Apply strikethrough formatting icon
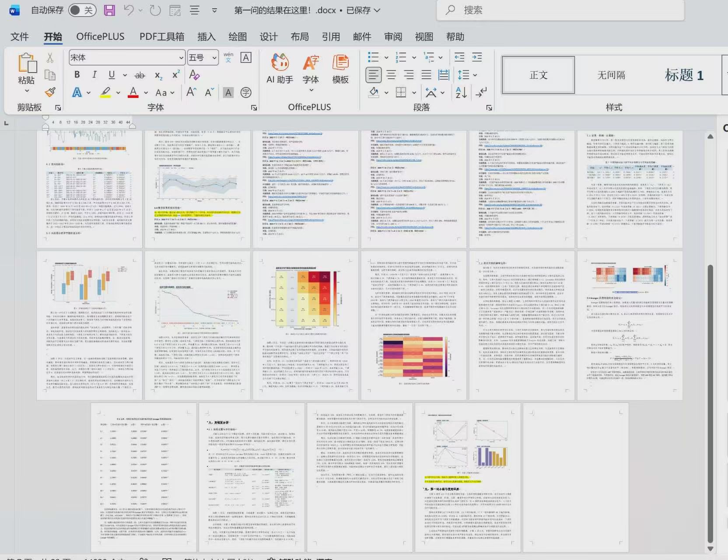Viewport: 728px width, 560px height. tap(140, 75)
